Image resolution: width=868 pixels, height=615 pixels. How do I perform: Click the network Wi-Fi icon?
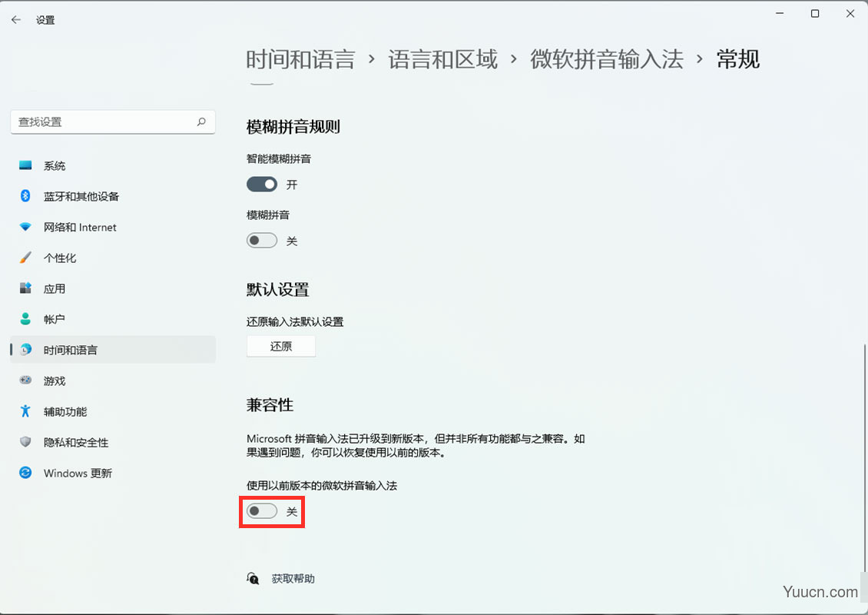pyautogui.click(x=25, y=227)
